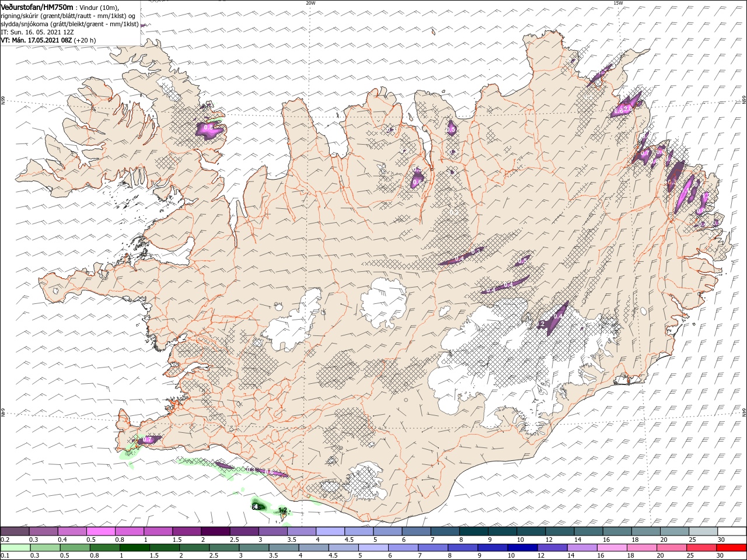747x560 pixels.
Task: Click the 4.5 label under the snow scale
Action: click(349, 540)
